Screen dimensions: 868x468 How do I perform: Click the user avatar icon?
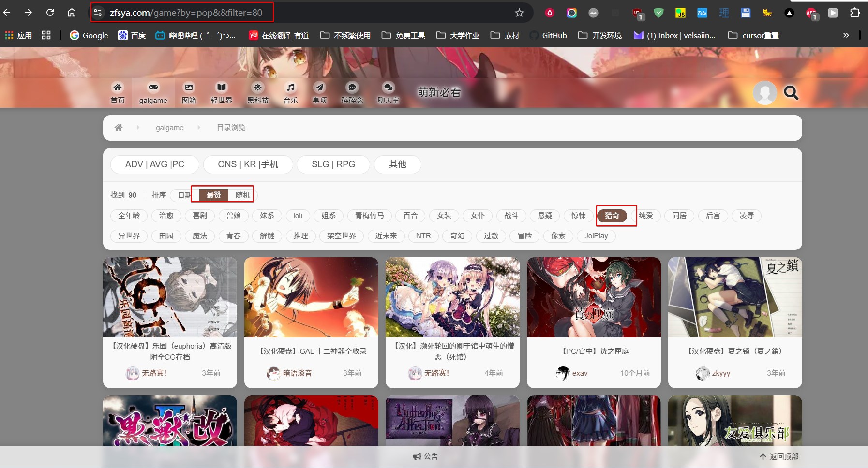[x=765, y=92]
